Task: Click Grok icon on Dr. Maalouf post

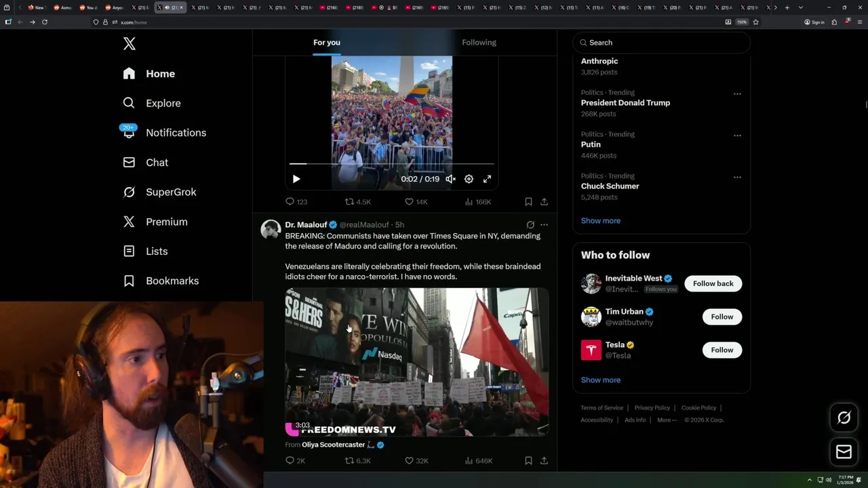Action: click(x=530, y=225)
